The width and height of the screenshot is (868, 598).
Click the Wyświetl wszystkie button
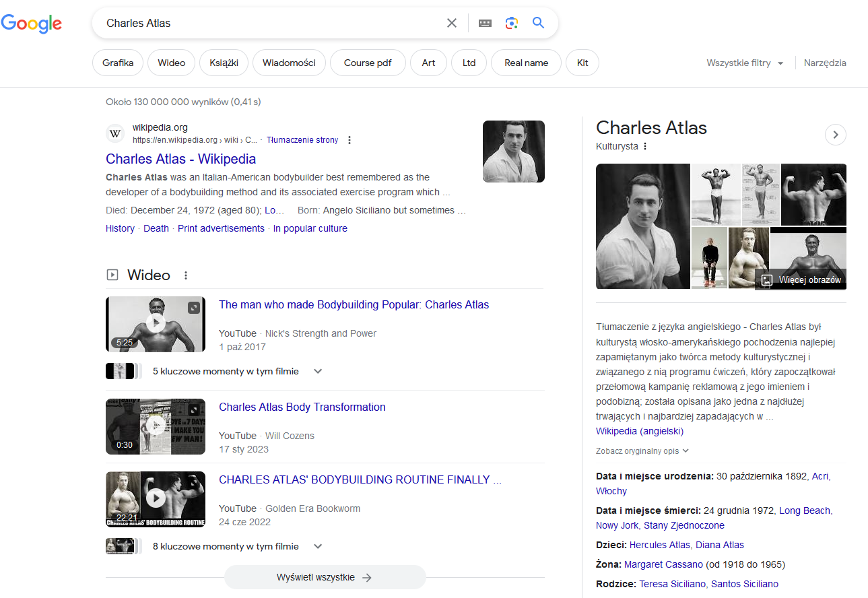click(x=325, y=577)
